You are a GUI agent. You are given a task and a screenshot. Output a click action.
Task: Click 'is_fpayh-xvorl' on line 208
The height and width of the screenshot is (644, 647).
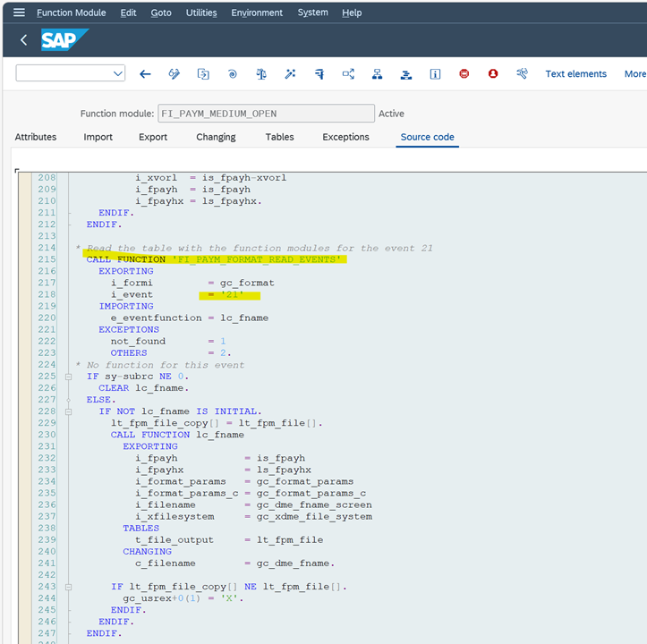(x=244, y=178)
